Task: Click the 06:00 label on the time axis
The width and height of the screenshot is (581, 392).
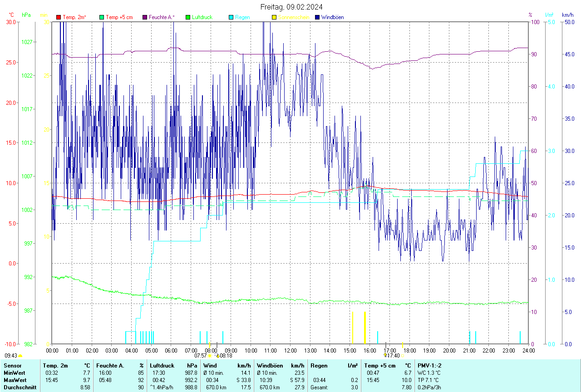Action: pyautogui.click(x=171, y=350)
